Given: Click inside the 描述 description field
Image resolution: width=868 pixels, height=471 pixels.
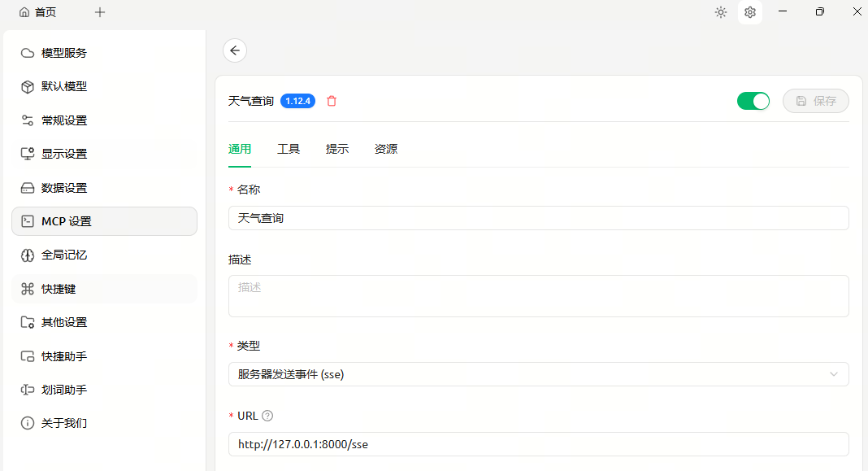Looking at the screenshot, I should pyautogui.click(x=538, y=295).
